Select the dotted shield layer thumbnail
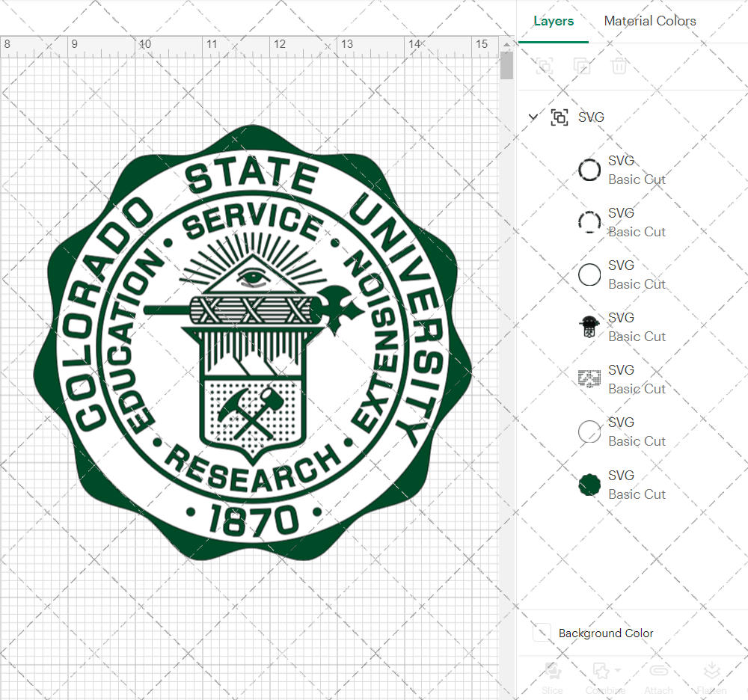 (589, 379)
